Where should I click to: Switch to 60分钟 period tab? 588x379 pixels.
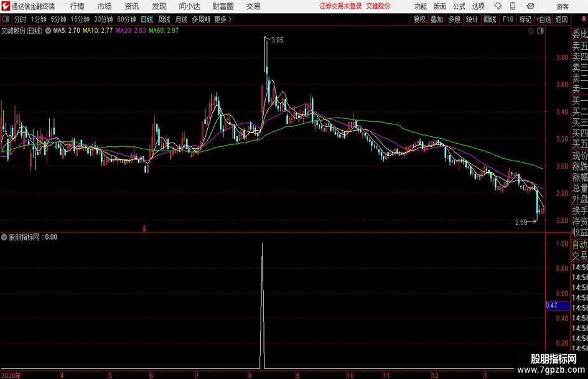126,19
